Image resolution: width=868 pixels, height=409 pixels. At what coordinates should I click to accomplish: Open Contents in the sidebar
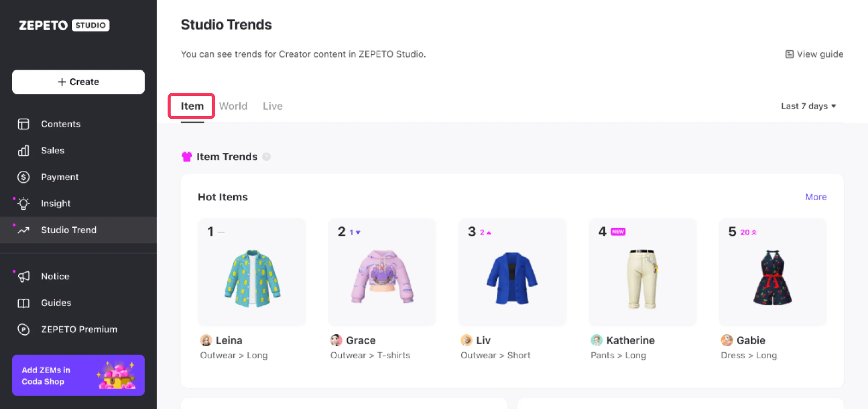pos(78,124)
